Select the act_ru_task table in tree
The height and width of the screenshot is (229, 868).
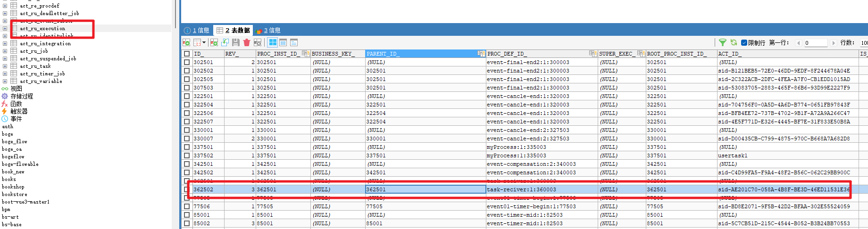point(35,66)
